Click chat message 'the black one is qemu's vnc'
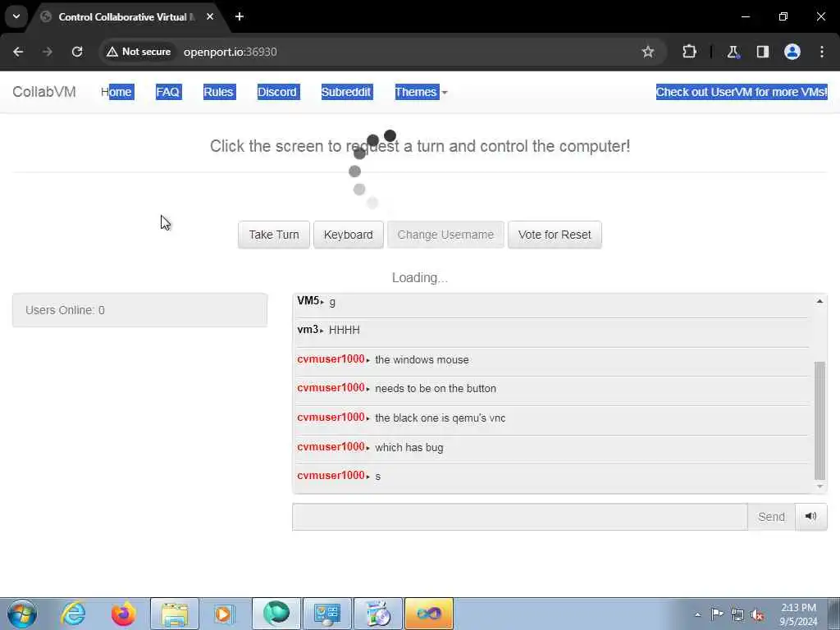Screen dimensions: 840x630 440,418
